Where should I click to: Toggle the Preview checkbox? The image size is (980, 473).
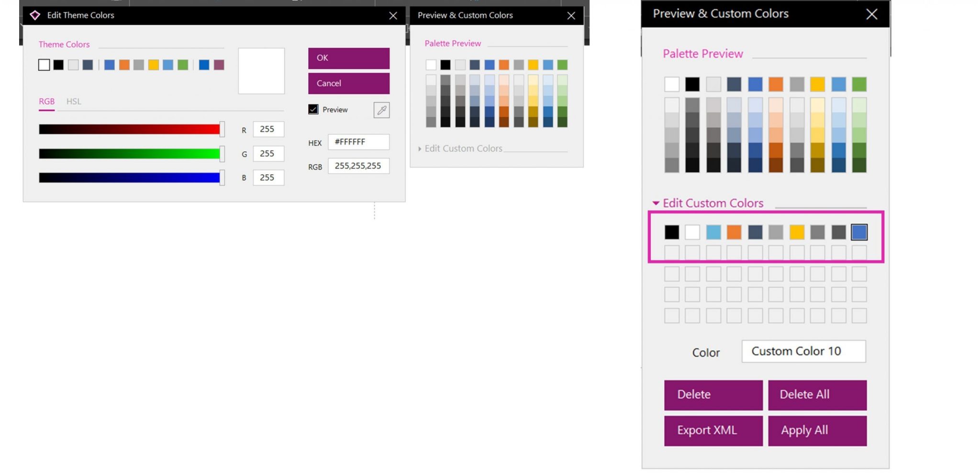click(313, 110)
